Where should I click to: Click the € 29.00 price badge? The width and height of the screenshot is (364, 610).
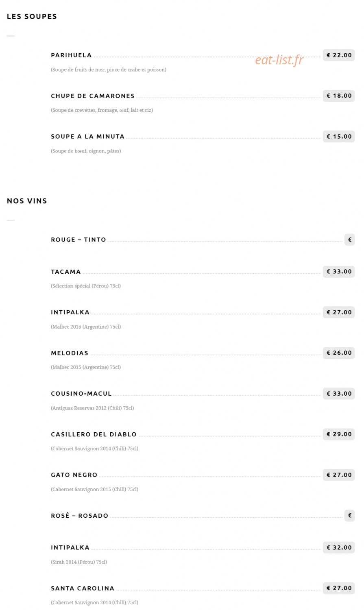[x=339, y=434]
